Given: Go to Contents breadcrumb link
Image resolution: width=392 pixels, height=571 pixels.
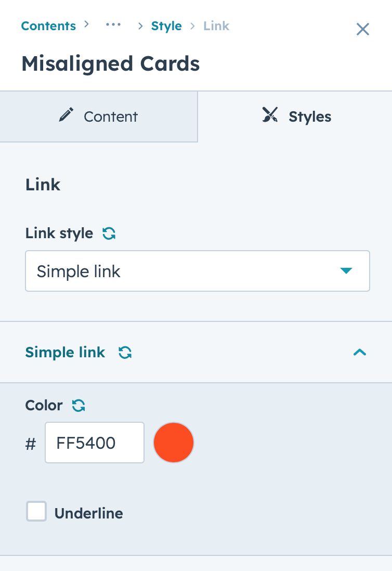Looking at the screenshot, I should (48, 26).
